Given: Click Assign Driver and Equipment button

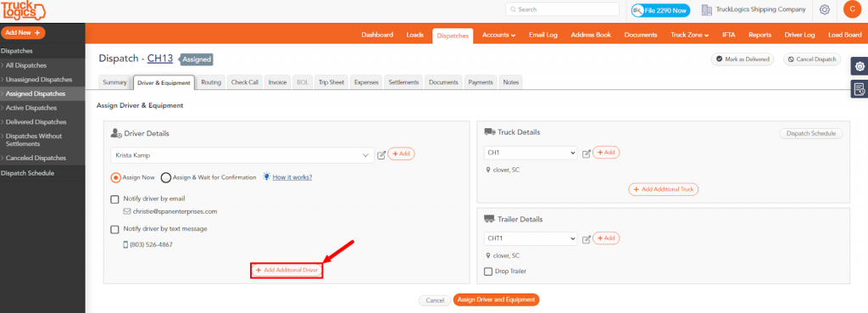Looking at the screenshot, I should coord(496,299).
